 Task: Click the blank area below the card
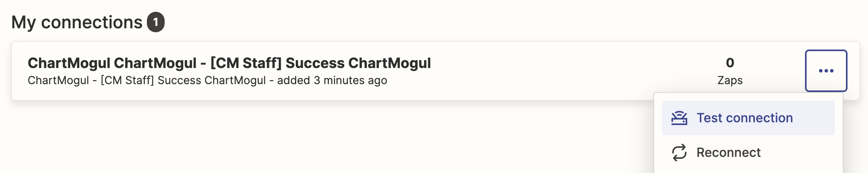[315, 138]
